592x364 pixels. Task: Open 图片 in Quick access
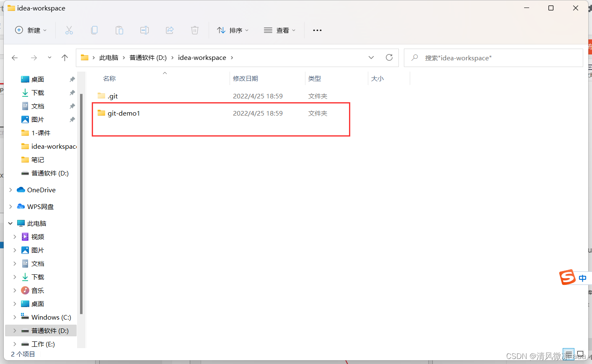pos(38,119)
